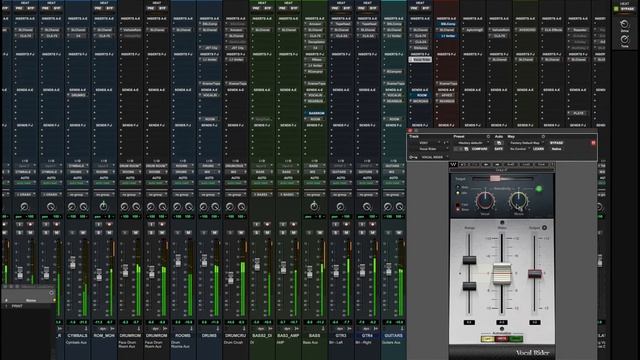Click Vocal Rider's Vocal sensitivity knob

tap(485, 200)
